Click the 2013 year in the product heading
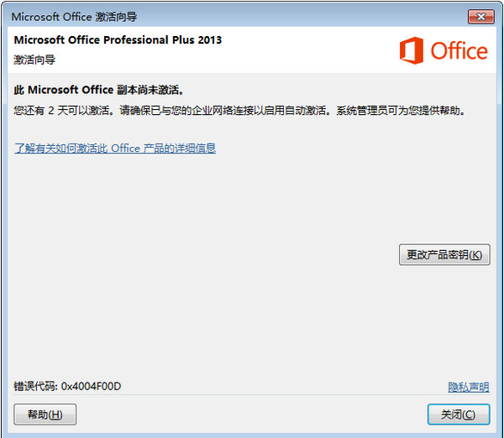 (x=210, y=39)
